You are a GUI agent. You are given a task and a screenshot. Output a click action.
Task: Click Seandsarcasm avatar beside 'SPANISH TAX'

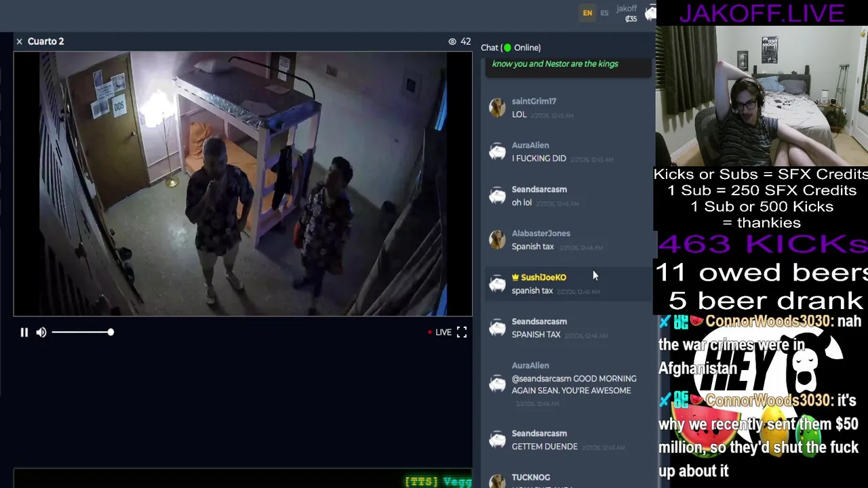click(497, 328)
